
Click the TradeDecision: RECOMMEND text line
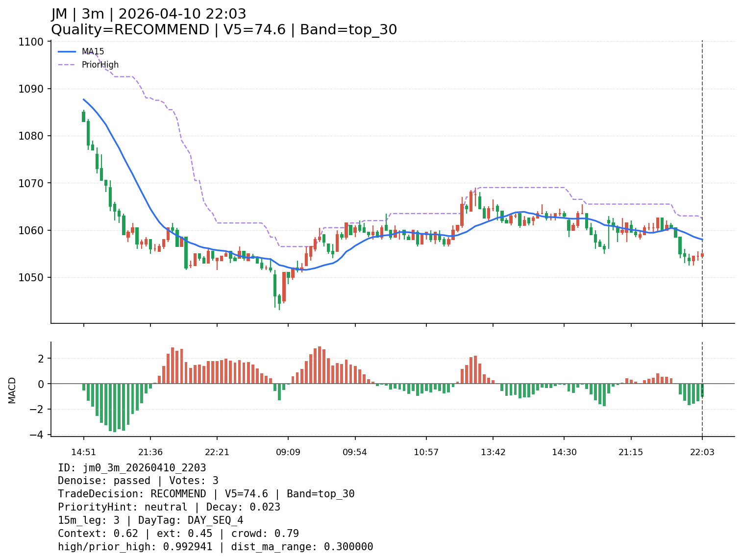pos(206,494)
